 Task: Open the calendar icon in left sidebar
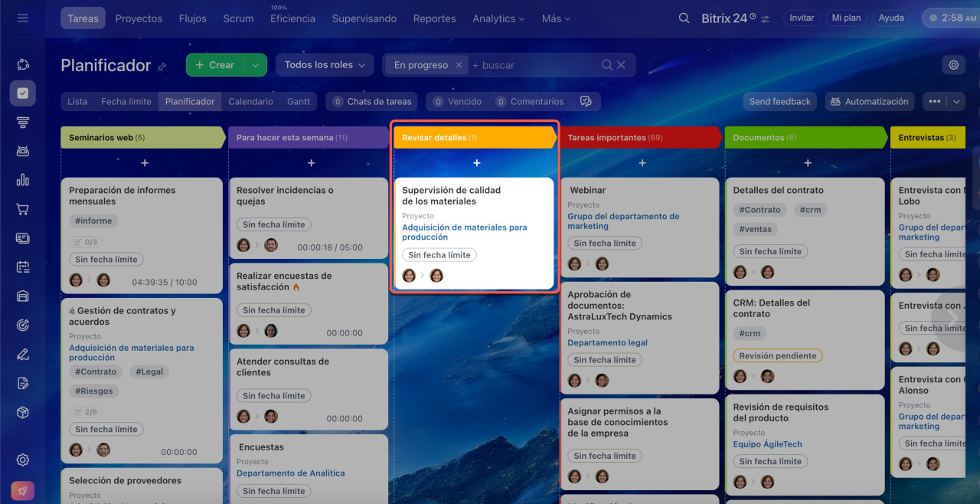click(22, 267)
